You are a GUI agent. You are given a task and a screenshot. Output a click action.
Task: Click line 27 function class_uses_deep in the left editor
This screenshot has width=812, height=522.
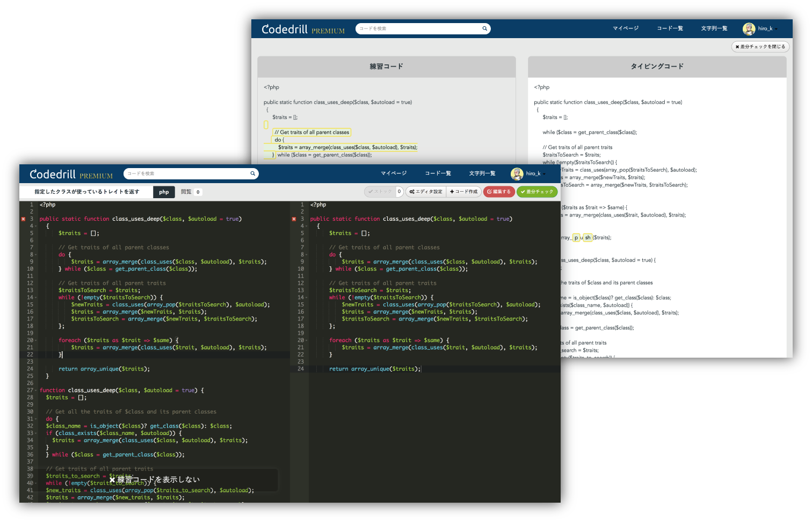click(x=122, y=390)
